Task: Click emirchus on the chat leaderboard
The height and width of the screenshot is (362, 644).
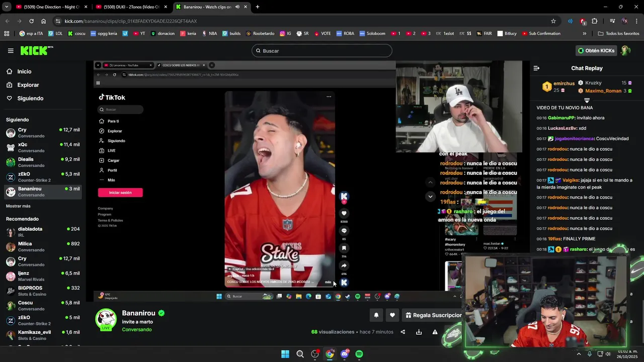Action: tap(564, 83)
